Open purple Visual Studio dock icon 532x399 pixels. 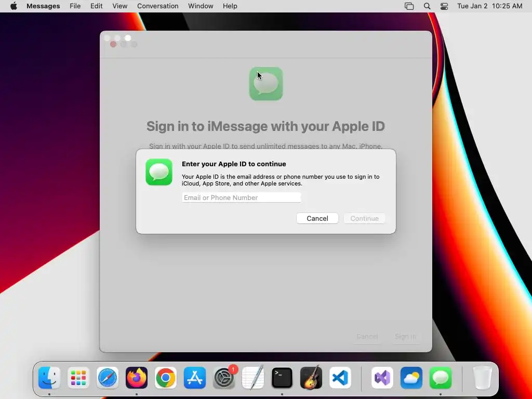tap(382, 378)
